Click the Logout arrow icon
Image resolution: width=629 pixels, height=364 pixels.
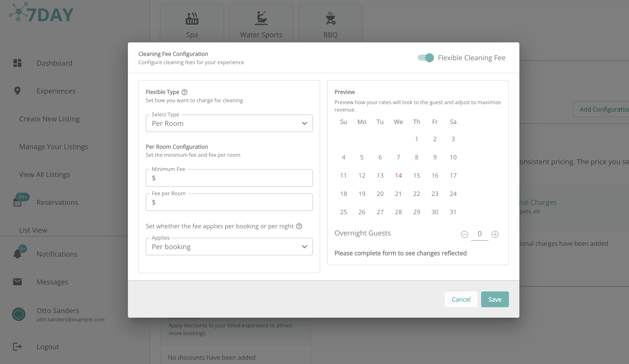[x=17, y=347]
